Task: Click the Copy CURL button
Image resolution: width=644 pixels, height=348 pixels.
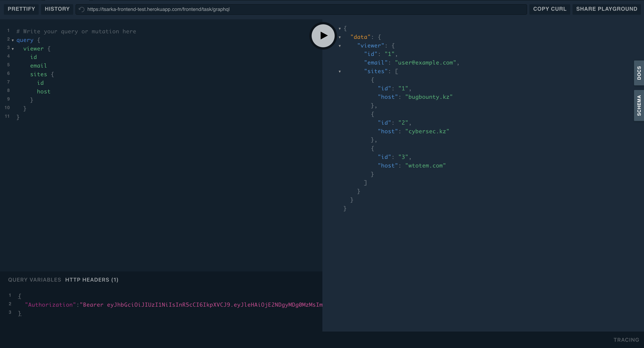Action: [550, 9]
